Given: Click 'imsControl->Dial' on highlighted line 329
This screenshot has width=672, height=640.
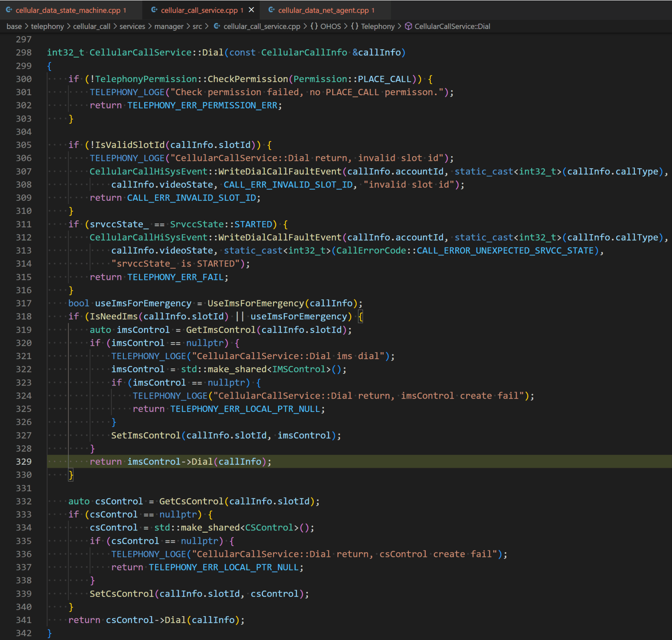Looking at the screenshot, I should (170, 462).
